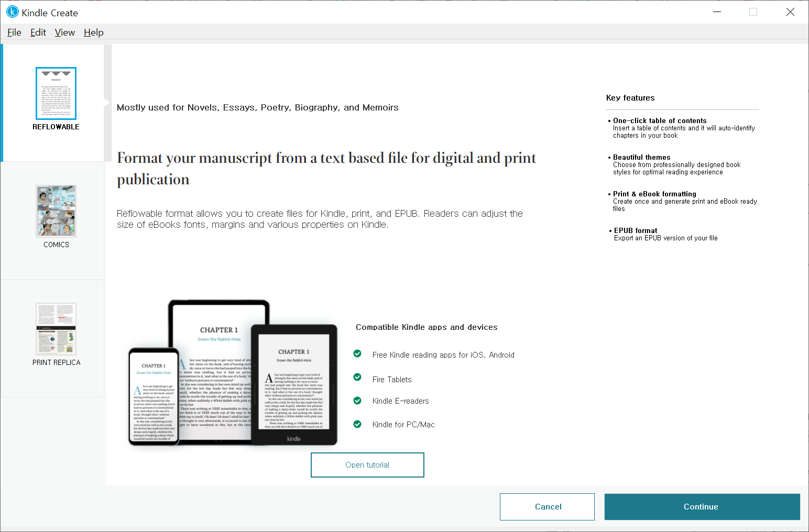
Task: Click the 'Format your manuscript' headline
Action: click(326, 168)
